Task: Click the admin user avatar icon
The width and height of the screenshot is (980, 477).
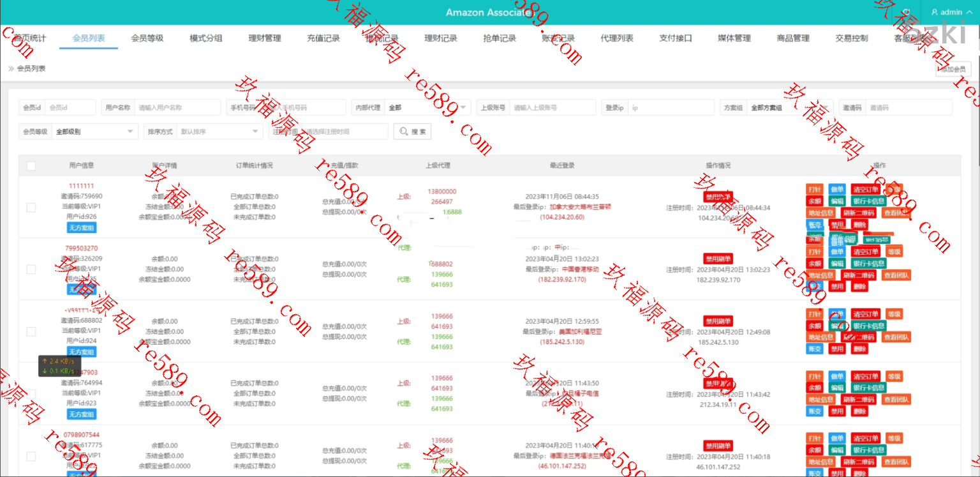Action: point(935,12)
